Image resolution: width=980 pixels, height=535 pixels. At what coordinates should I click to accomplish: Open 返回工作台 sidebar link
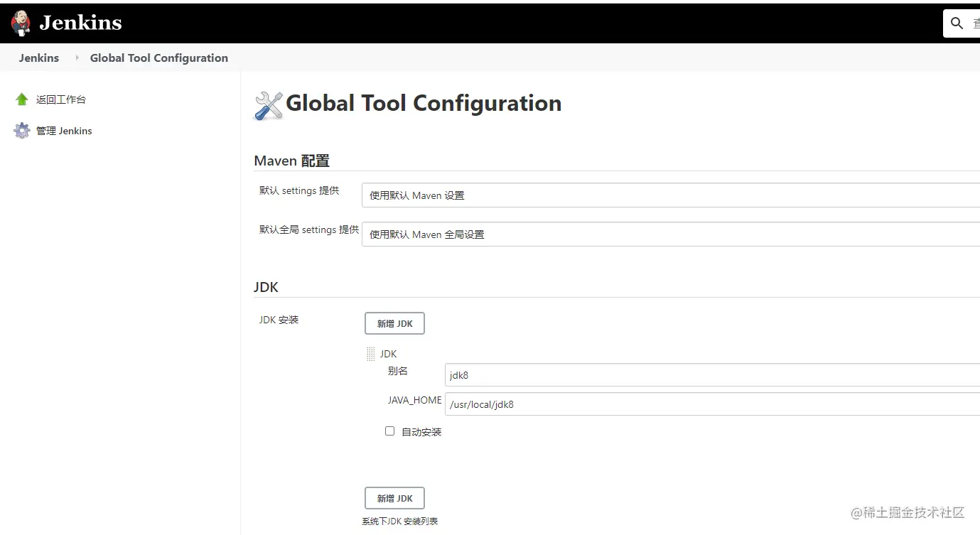(61, 99)
